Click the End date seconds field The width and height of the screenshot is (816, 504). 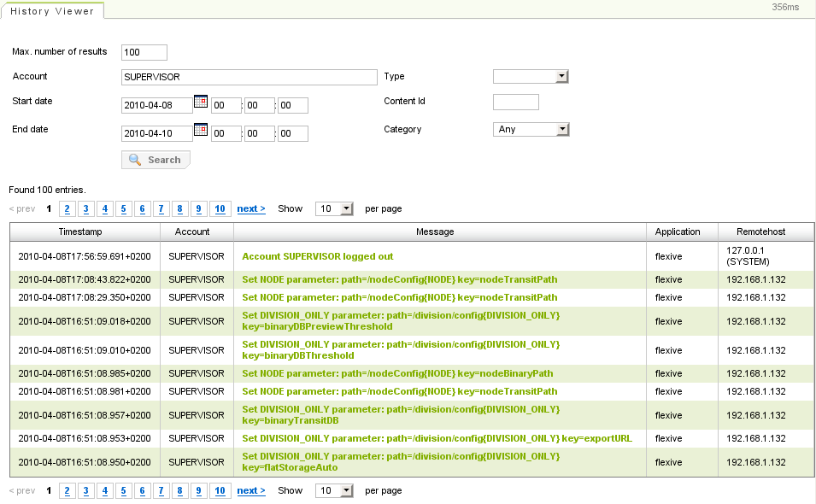[292, 133]
